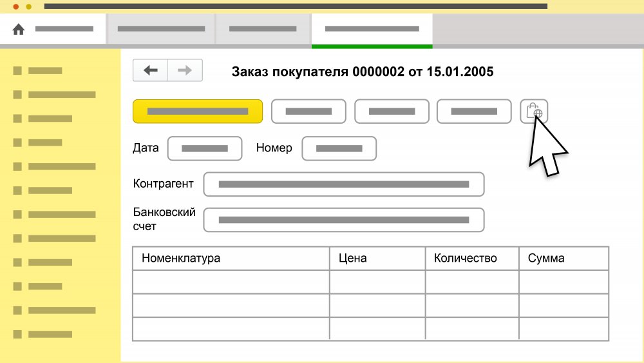Viewport: 644px width, 363px height.
Task: Click into the Номер field
Action: 339,148
